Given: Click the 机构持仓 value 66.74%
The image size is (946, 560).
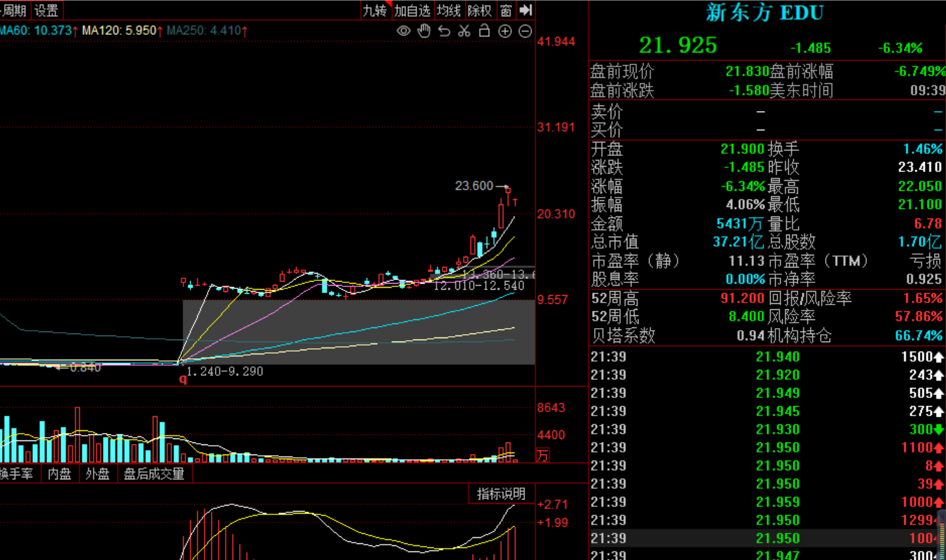Looking at the screenshot, I should [918, 335].
